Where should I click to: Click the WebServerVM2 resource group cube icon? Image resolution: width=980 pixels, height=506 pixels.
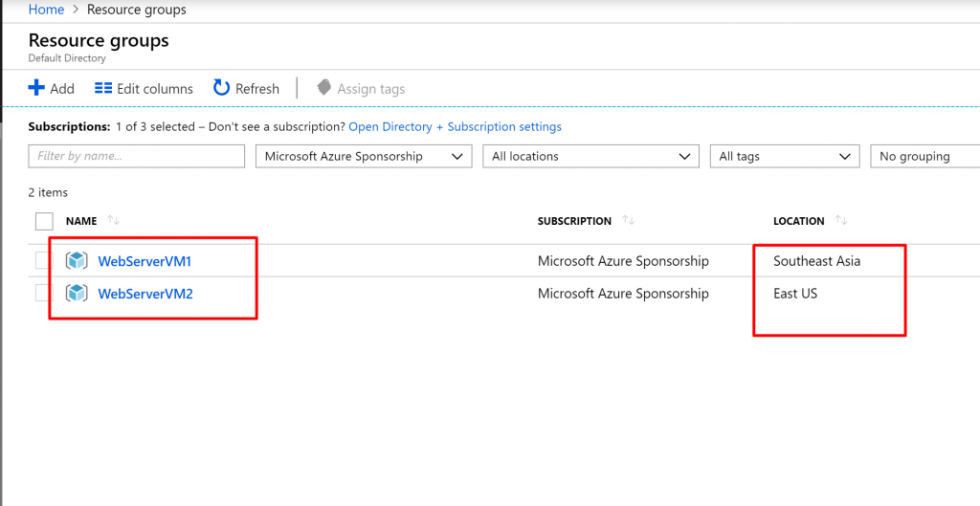pyautogui.click(x=77, y=293)
